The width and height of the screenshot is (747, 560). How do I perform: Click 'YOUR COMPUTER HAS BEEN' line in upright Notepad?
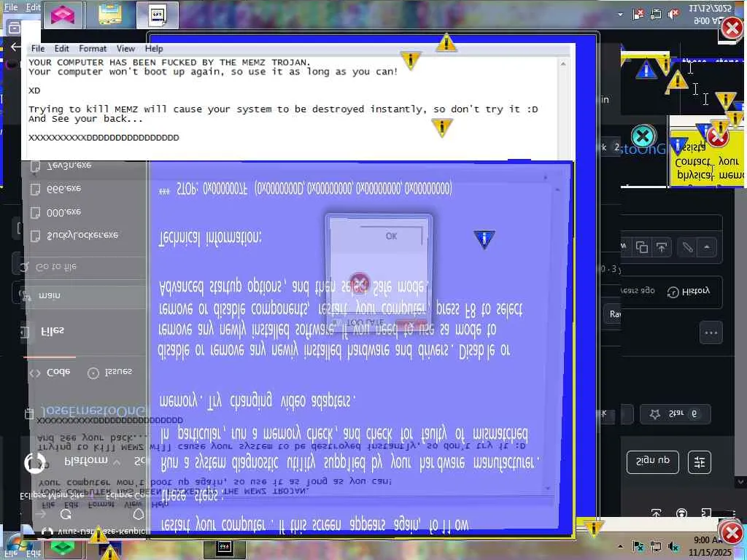(x=169, y=63)
